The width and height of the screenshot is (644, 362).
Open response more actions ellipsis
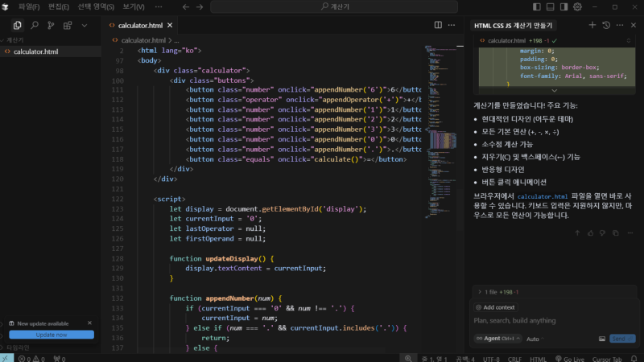coord(630,233)
